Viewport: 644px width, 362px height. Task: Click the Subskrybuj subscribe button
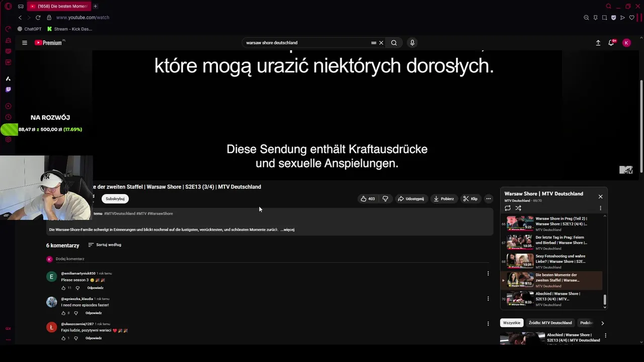[115, 199]
